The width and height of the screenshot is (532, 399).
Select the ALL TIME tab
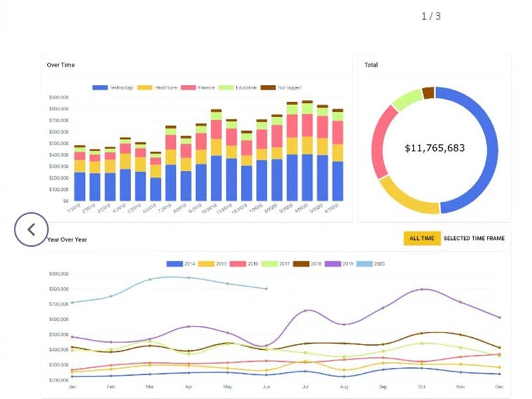click(422, 239)
